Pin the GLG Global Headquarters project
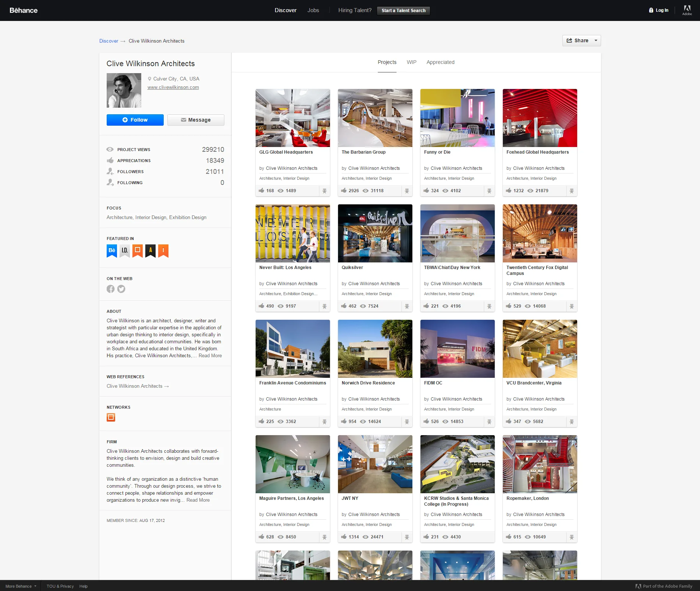700x591 pixels. pyautogui.click(x=324, y=191)
